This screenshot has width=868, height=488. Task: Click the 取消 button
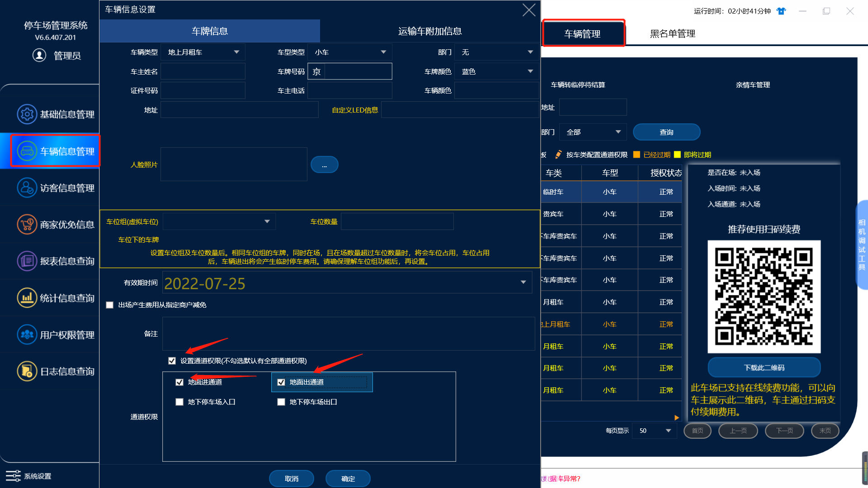click(x=292, y=479)
